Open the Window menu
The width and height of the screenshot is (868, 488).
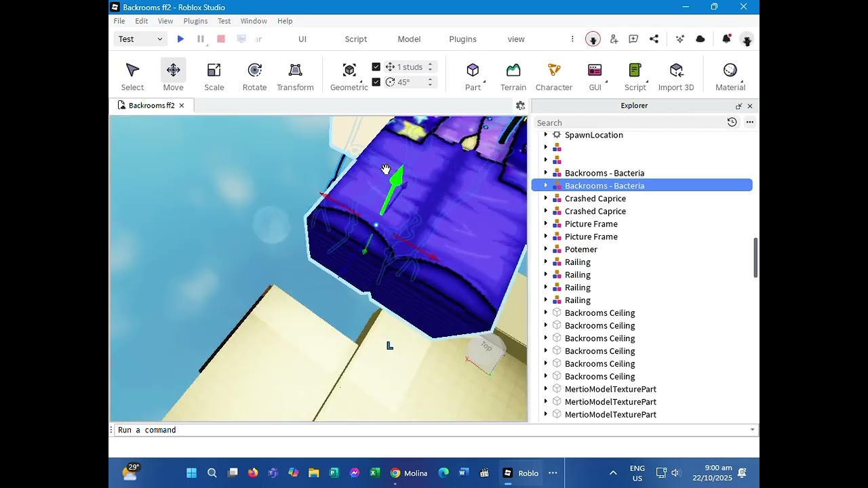254,21
